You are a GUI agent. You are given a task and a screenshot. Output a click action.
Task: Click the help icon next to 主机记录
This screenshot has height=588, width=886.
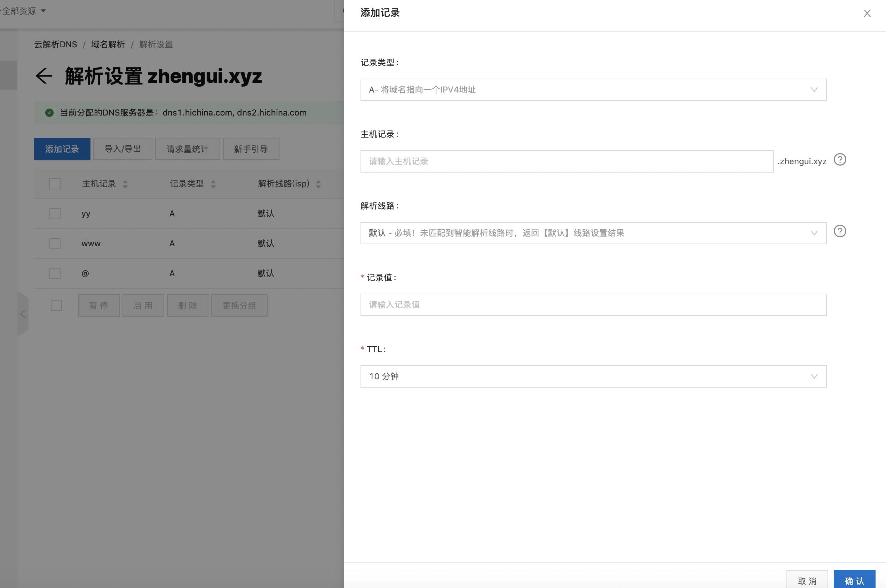841,159
